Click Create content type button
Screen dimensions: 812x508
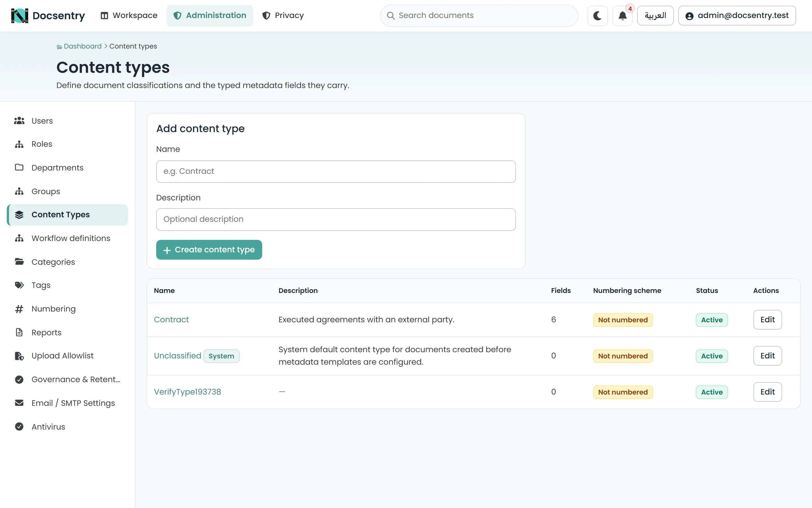pos(209,250)
